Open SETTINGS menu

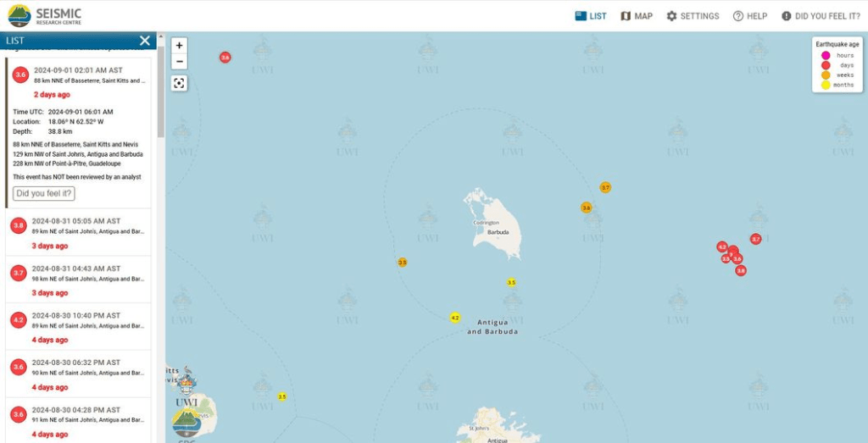[x=693, y=16]
